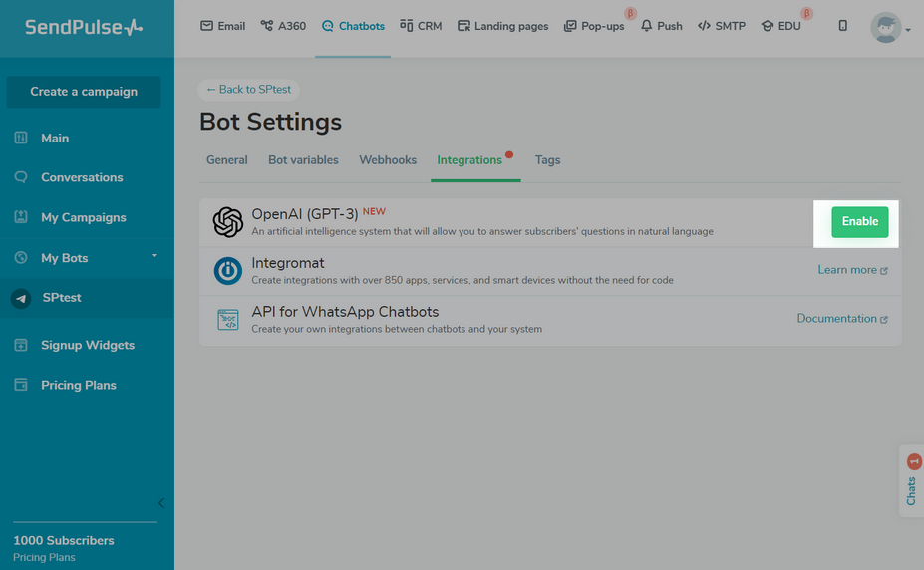Open the Chatbots section
This screenshot has width=924, height=570.
click(353, 26)
